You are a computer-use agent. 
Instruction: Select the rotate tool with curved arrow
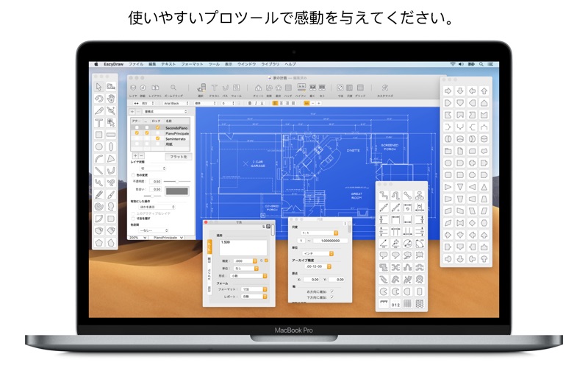click(x=99, y=99)
